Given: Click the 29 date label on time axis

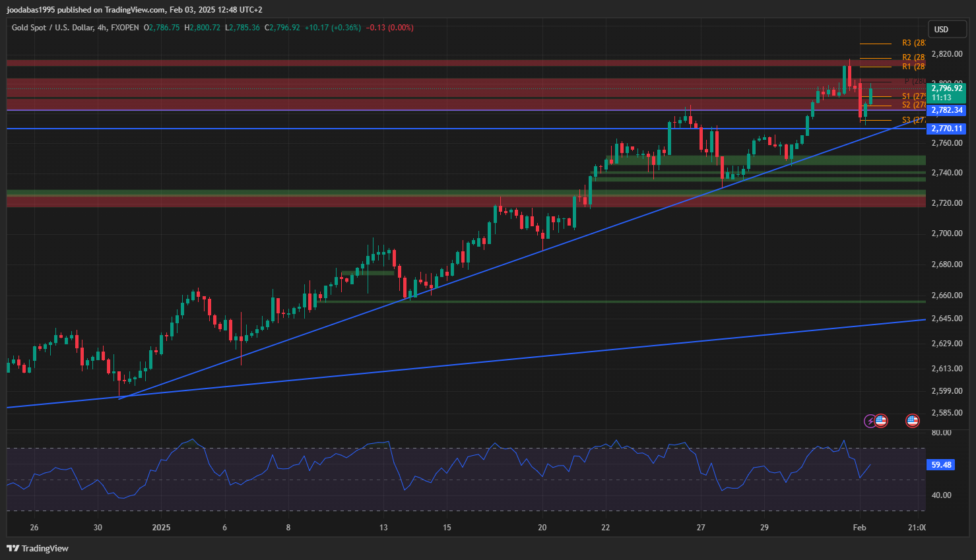Looking at the screenshot, I should click(x=764, y=528).
